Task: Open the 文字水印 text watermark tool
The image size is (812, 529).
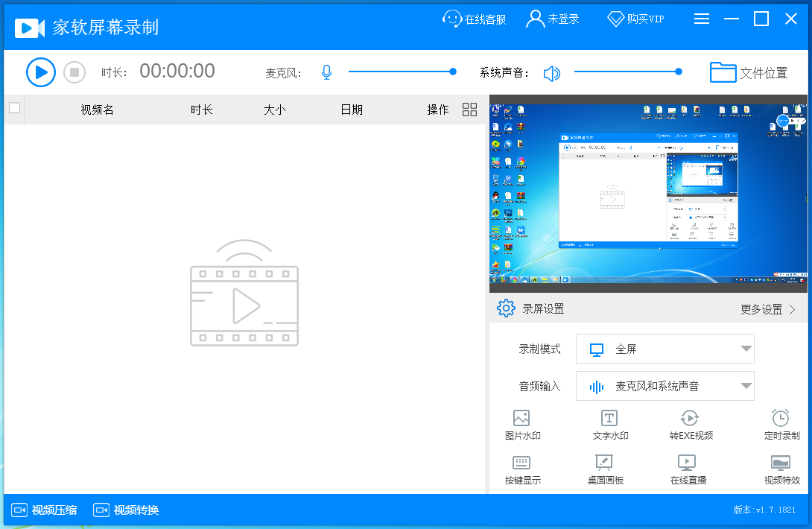Action: click(x=610, y=425)
